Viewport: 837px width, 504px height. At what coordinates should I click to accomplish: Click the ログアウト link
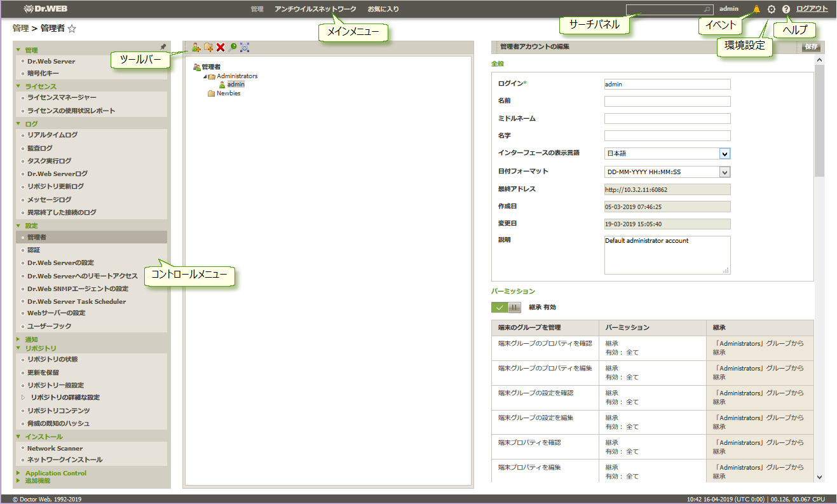[812, 9]
